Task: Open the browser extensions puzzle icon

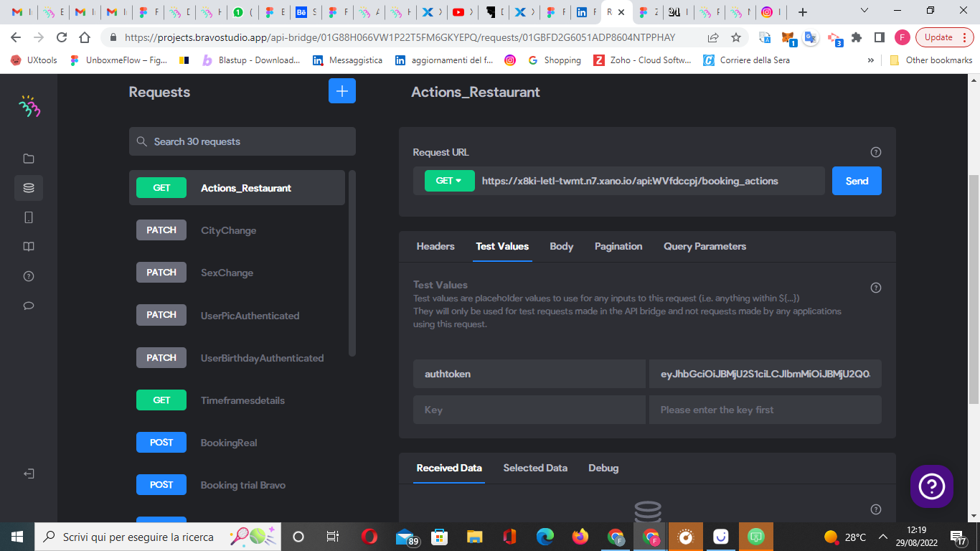Action: (x=856, y=37)
